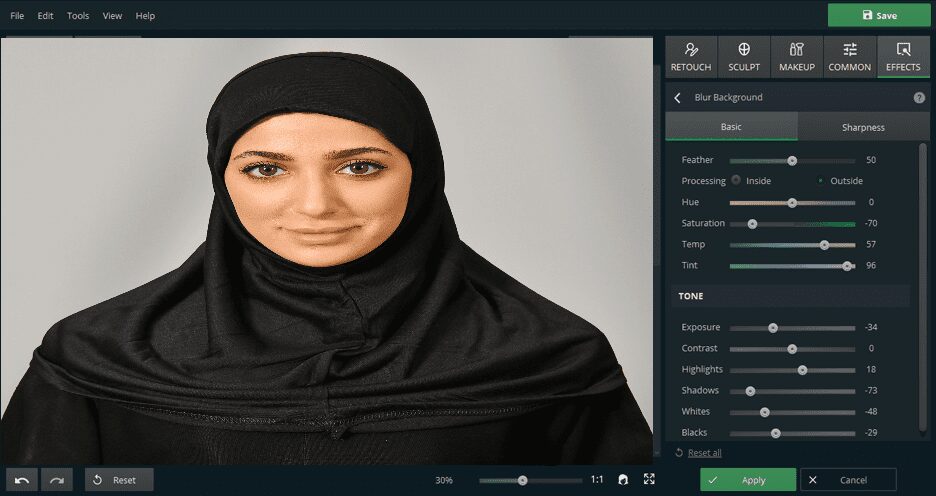This screenshot has height=496, width=936.
Task: Go back from Blur Background panel
Action: tap(677, 98)
